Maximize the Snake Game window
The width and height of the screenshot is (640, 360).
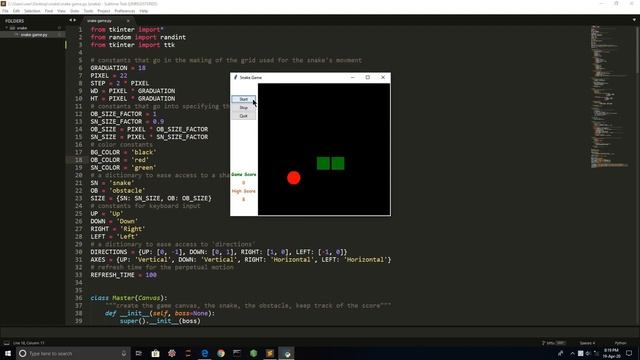(368, 77)
